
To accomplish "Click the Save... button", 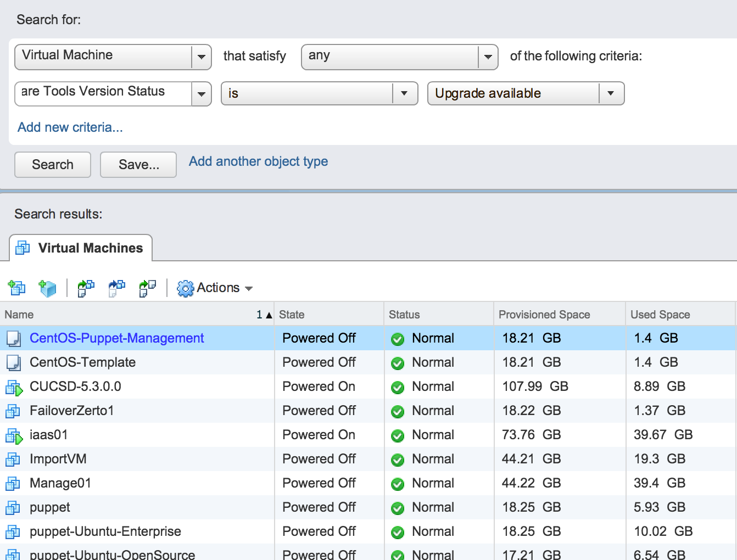I will 138,165.
